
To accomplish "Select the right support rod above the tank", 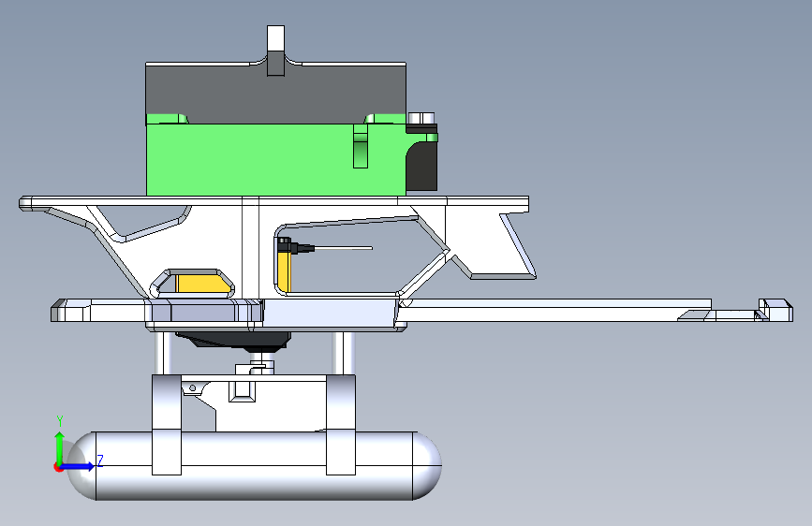I will click(344, 353).
